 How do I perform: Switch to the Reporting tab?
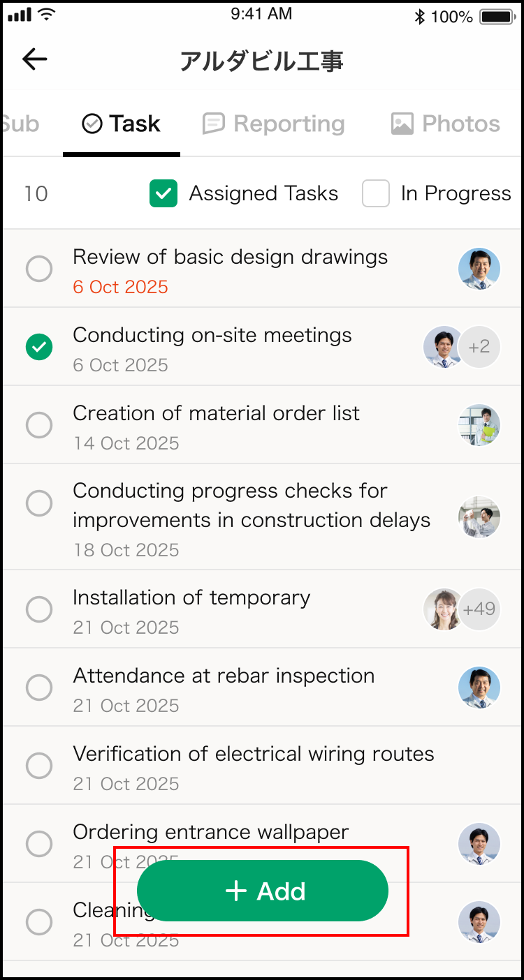(x=274, y=124)
